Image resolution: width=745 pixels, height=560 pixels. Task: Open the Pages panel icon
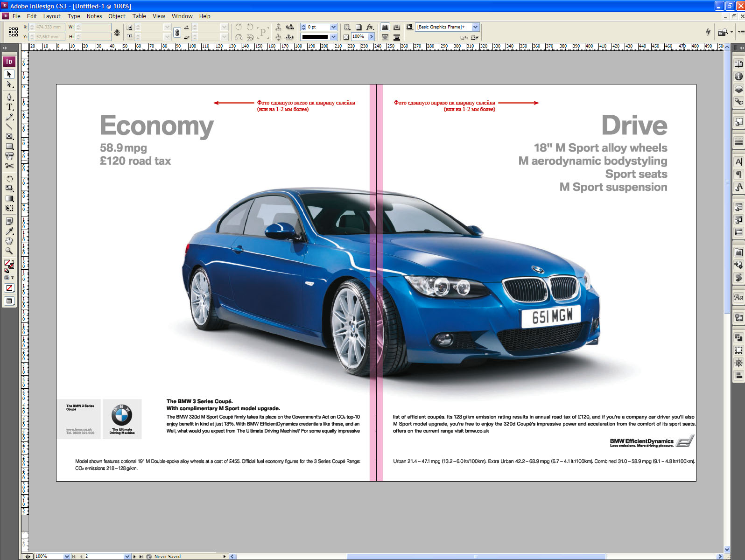pyautogui.click(x=738, y=64)
